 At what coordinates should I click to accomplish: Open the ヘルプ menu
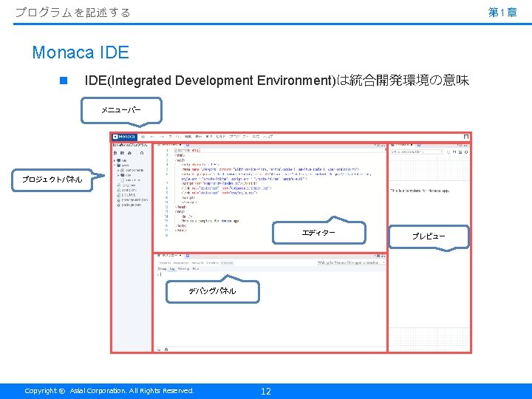268,137
